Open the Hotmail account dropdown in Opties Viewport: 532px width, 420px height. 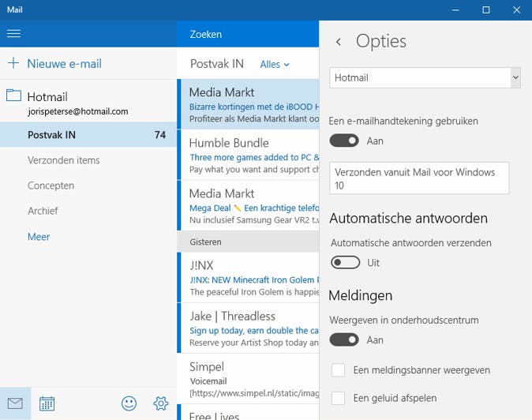425,77
